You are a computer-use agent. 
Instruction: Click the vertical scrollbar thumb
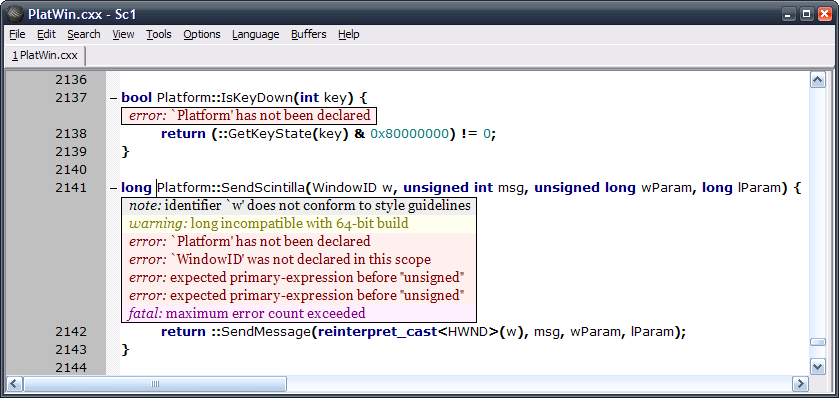click(818, 342)
